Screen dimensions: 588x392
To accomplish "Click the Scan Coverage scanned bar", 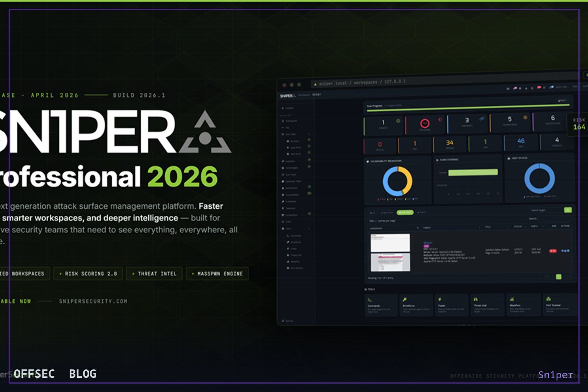I will pyautogui.click(x=473, y=172).
